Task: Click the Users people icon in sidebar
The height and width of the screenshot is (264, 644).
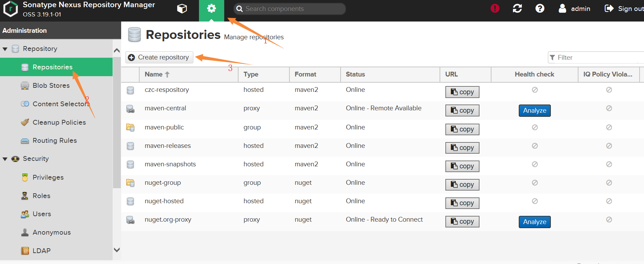Action: tap(25, 214)
